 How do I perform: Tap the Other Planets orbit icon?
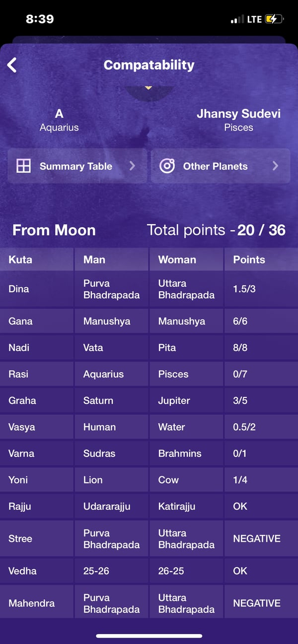point(167,166)
